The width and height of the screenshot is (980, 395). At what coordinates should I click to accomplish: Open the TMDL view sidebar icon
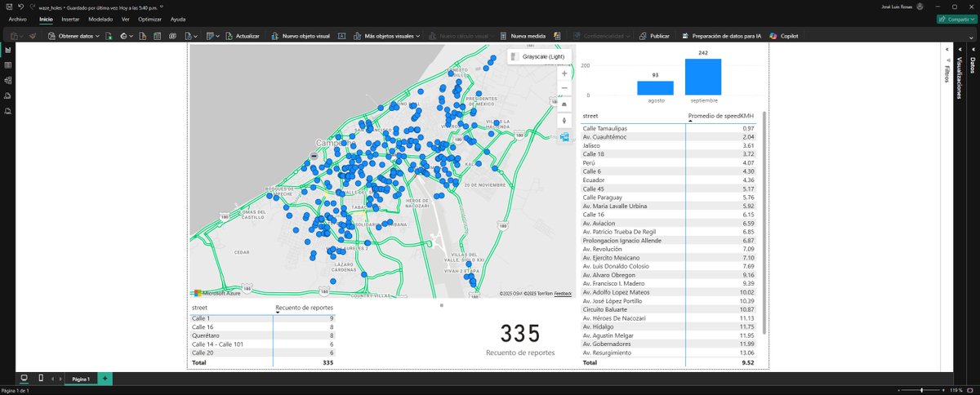7,110
